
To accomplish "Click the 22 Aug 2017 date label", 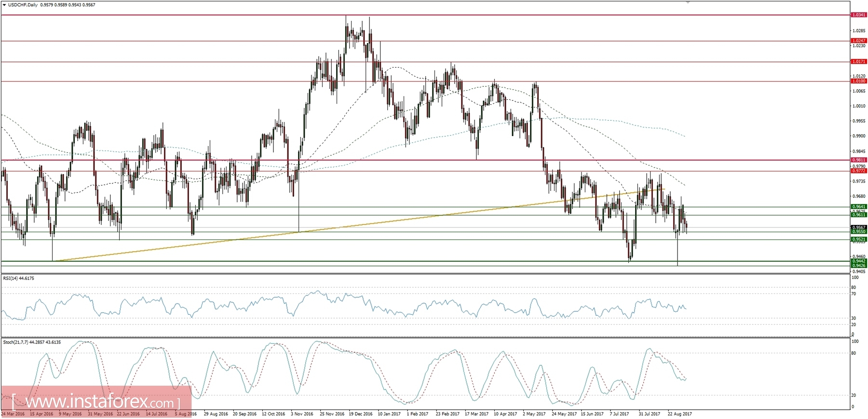I will [x=679, y=414].
